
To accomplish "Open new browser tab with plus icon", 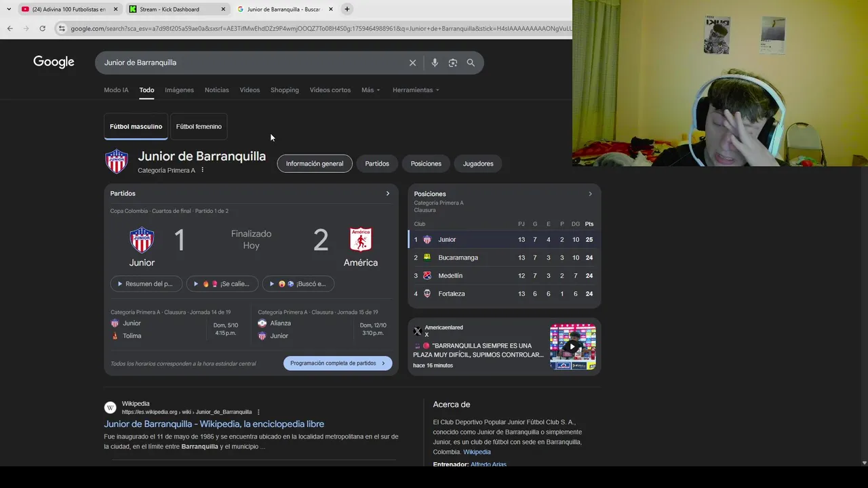I will (347, 9).
